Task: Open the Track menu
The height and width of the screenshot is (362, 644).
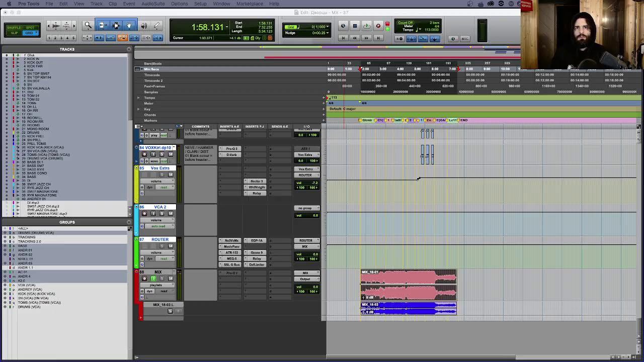Action: pyautogui.click(x=96, y=4)
